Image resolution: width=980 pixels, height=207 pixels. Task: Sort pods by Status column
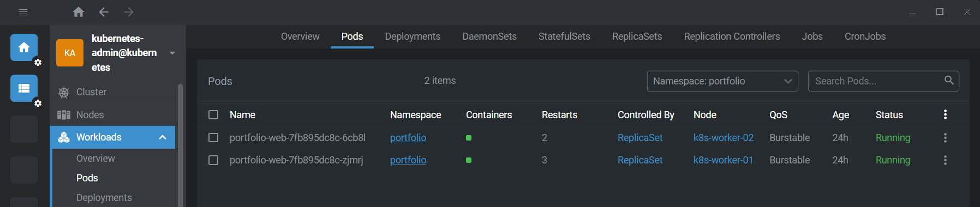pyautogui.click(x=889, y=115)
